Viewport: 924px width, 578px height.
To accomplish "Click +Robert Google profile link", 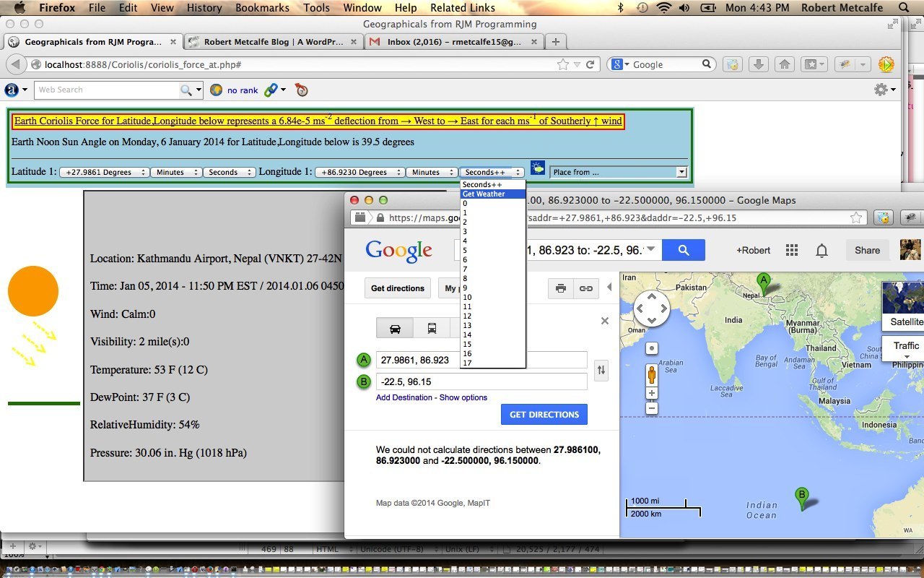I will click(x=753, y=250).
